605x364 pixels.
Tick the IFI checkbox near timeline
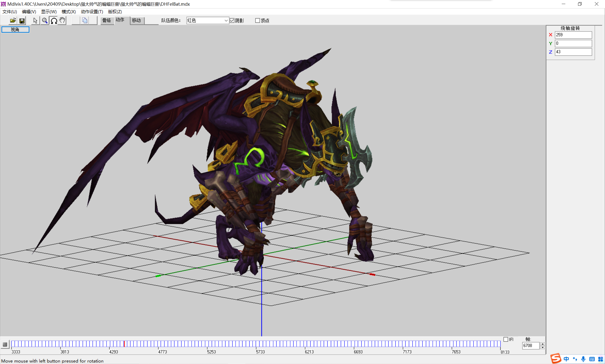point(506,339)
